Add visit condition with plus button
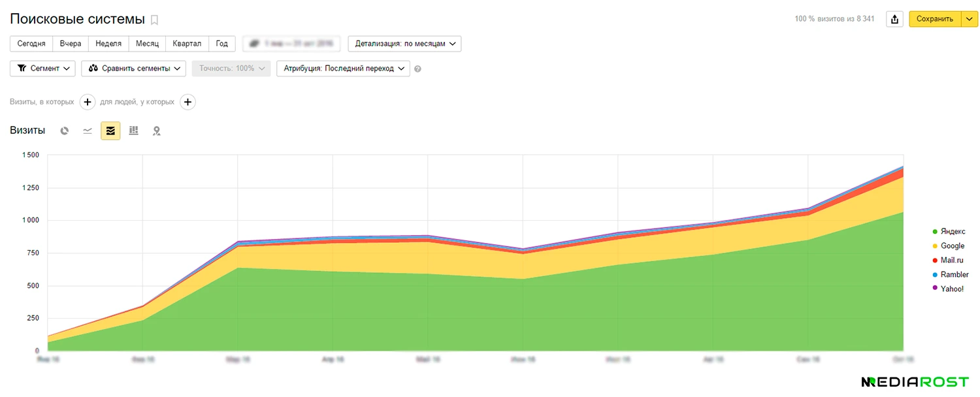This screenshot has height=397, width=980. tap(88, 102)
